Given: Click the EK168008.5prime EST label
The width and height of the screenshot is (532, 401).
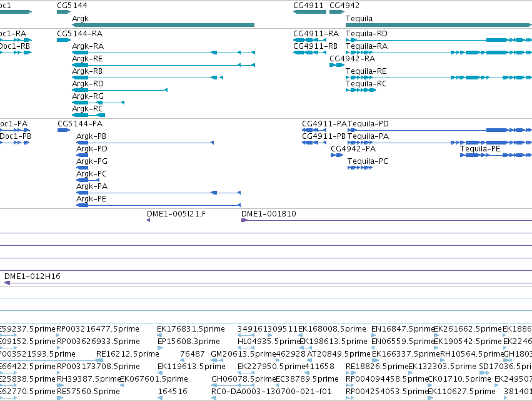Looking at the screenshot, I should click(332, 329).
